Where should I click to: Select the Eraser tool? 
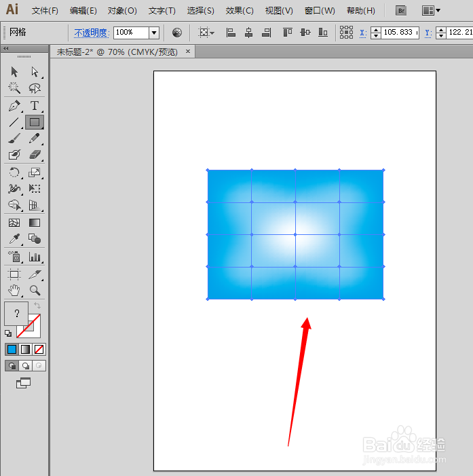pyautogui.click(x=35, y=155)
